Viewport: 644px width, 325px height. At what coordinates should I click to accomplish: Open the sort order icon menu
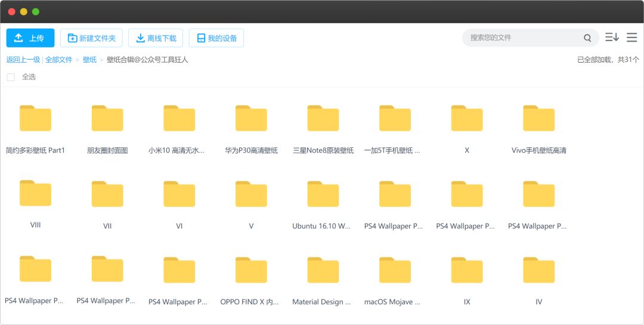tap(612, 38)
